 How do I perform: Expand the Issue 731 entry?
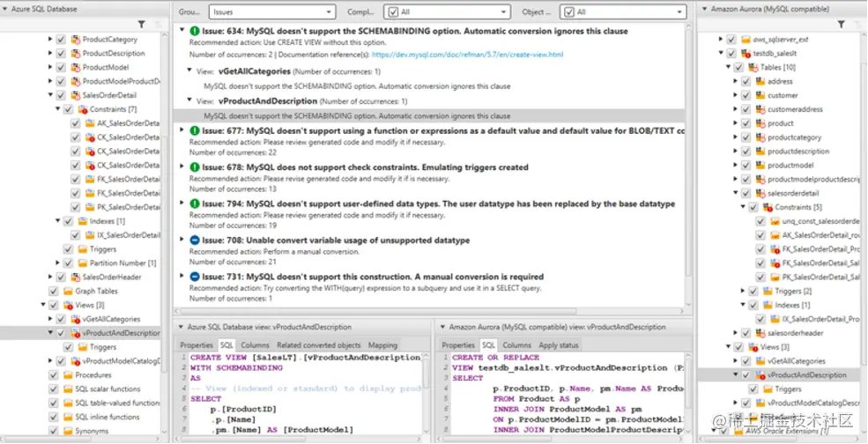coord(182,276)
